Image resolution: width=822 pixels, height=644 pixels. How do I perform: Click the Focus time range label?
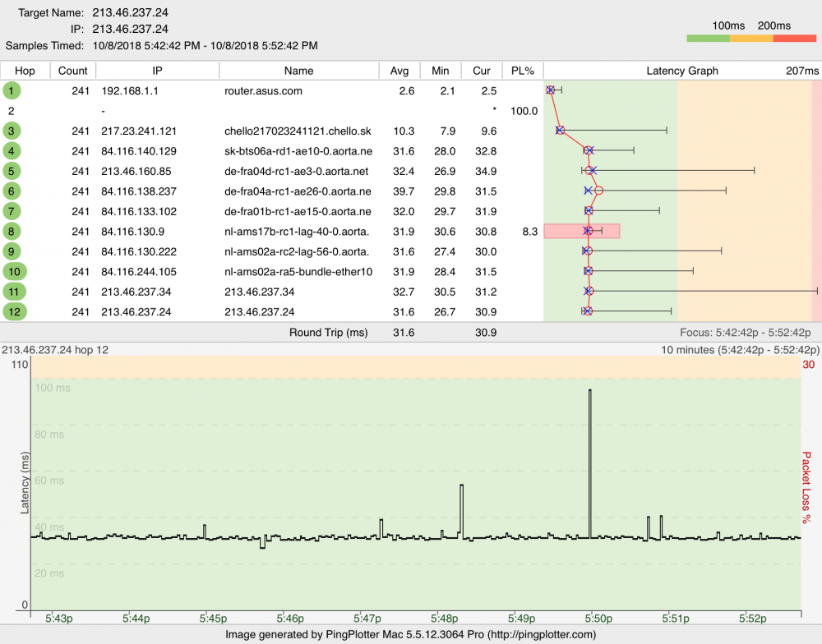pyautogui.click(x=746, y=333)
